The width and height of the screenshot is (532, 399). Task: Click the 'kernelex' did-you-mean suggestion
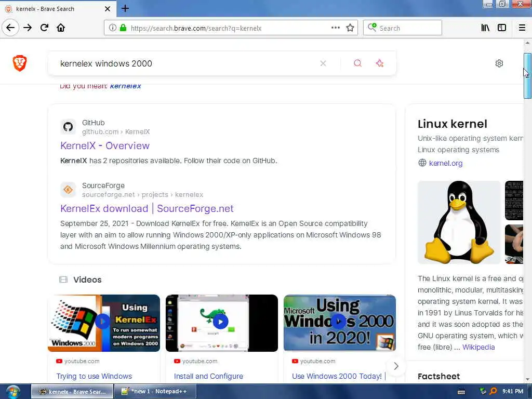[126, 86]
